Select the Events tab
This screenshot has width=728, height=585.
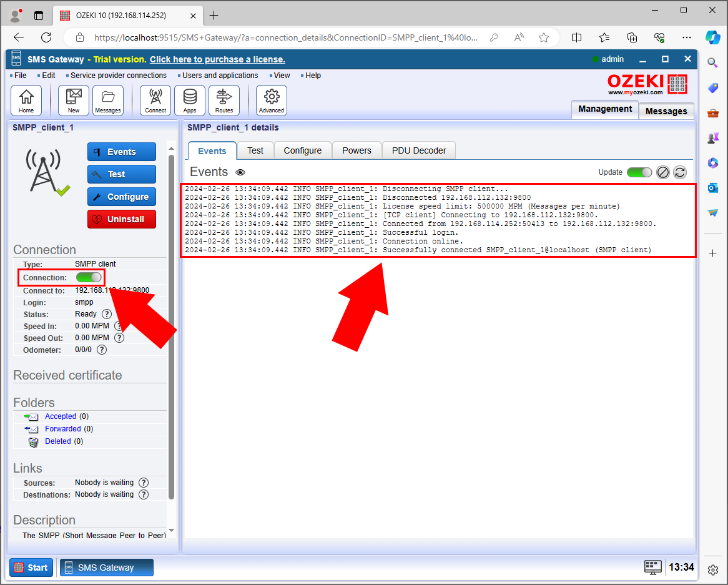(x=212, y=151)
